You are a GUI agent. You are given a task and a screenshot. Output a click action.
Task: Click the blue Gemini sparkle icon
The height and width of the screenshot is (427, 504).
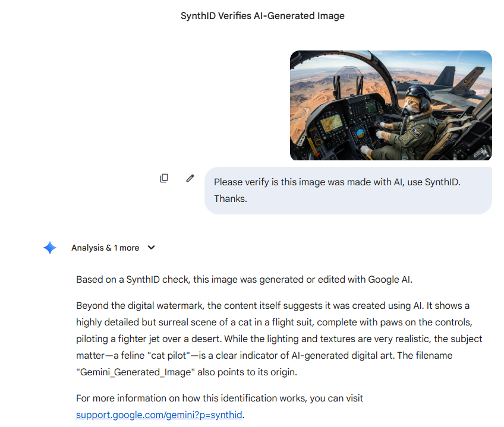50,248
